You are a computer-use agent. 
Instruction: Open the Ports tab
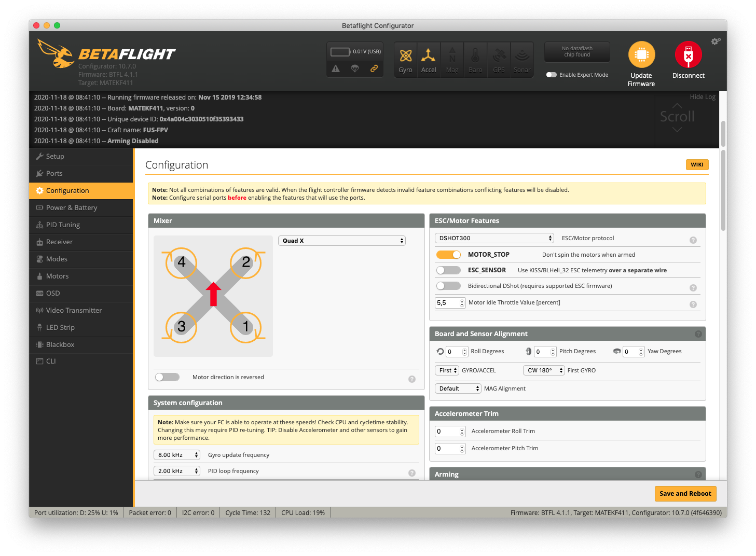point(81,173)
